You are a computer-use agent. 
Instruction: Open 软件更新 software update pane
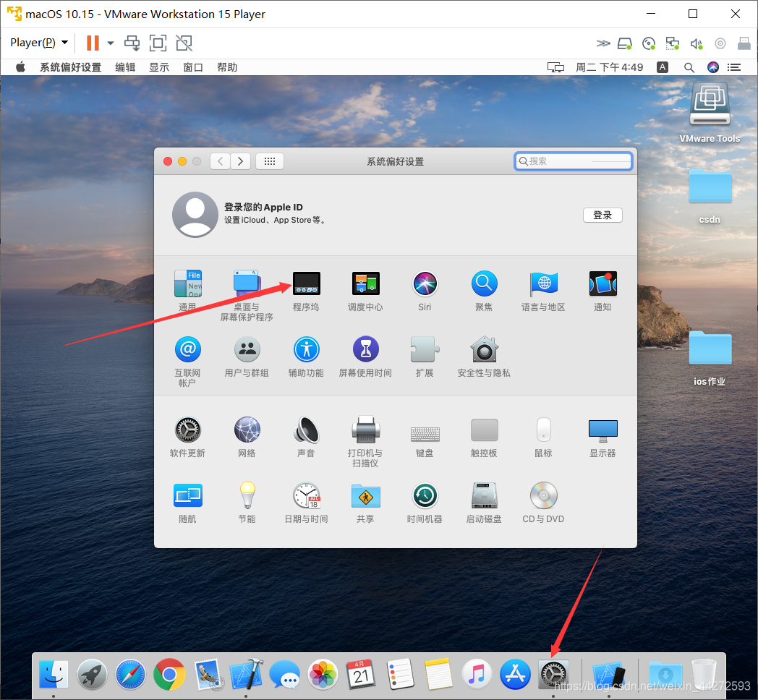coord(187,430)
